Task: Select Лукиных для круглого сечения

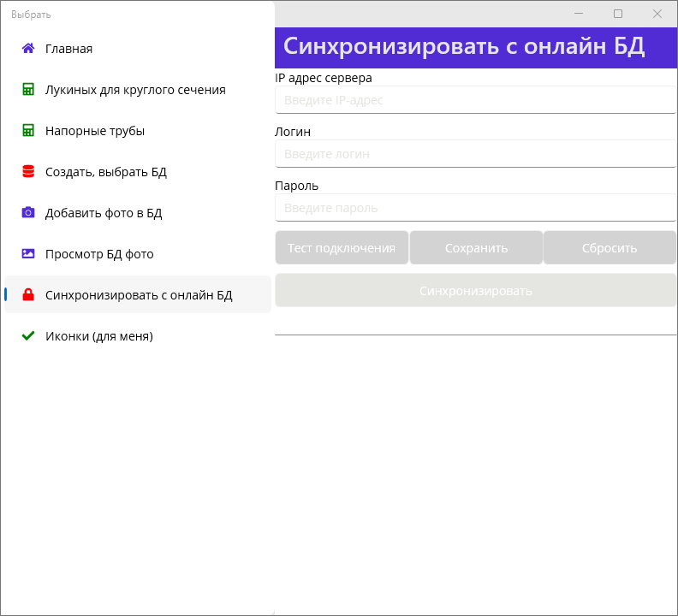Action: pos(135,90)
